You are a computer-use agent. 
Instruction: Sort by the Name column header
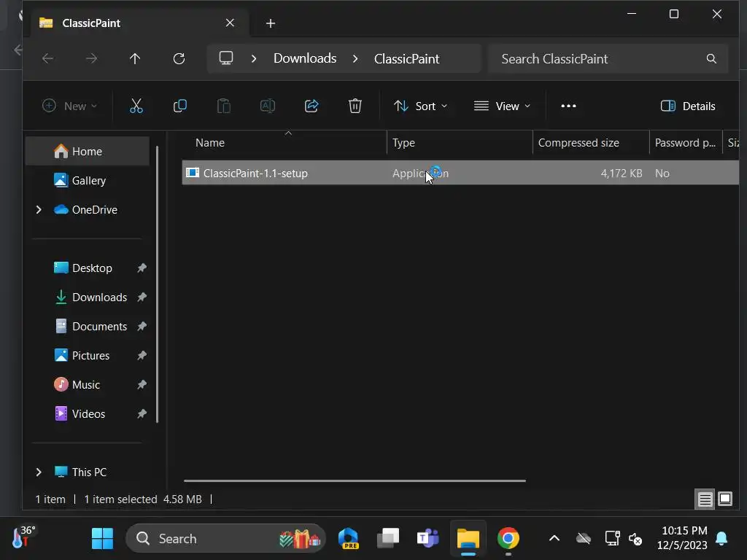point(284,142)
